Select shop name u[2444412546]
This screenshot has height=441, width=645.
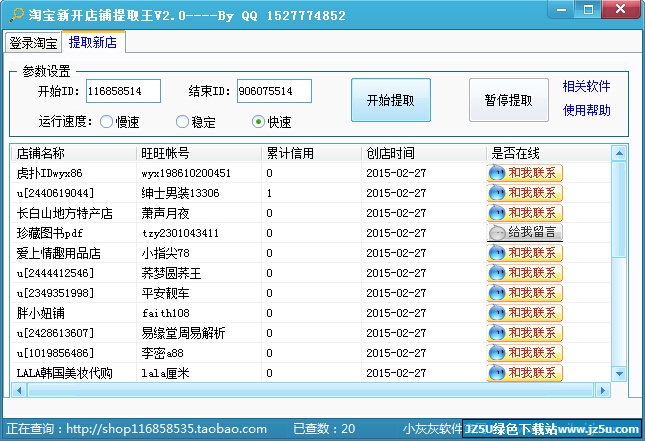click(x=56, y=273)
